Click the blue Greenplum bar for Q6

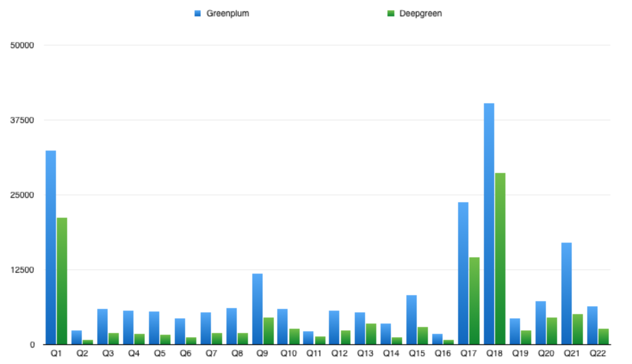click(x=180, y=331)
